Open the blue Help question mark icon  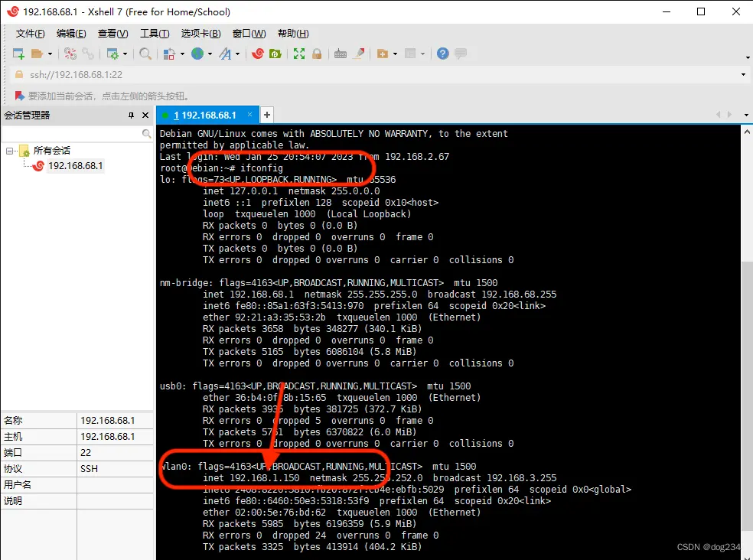pos(442,54)
